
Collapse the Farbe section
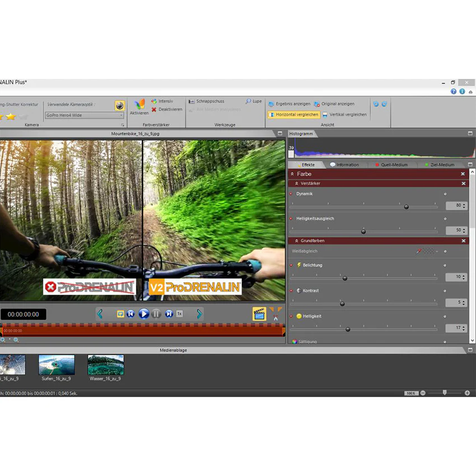tap(292, 174)
